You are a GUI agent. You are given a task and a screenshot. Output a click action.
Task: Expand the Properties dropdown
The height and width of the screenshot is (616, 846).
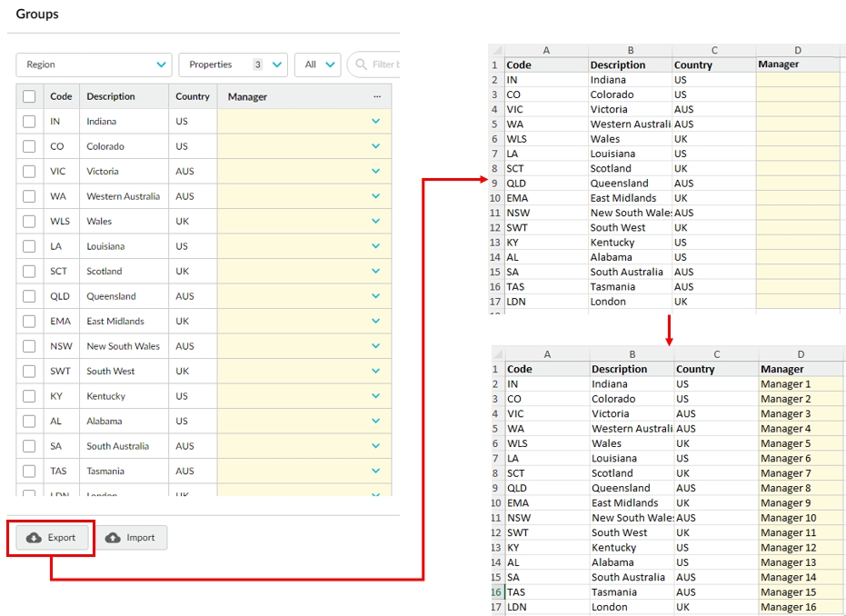[x=232, y=65]
